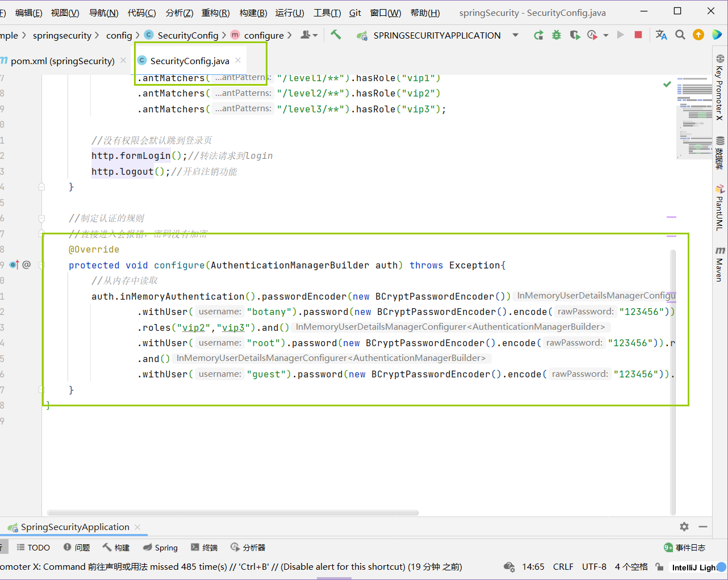Close the SecurityConfig.java tab

[x=238, y=60]
